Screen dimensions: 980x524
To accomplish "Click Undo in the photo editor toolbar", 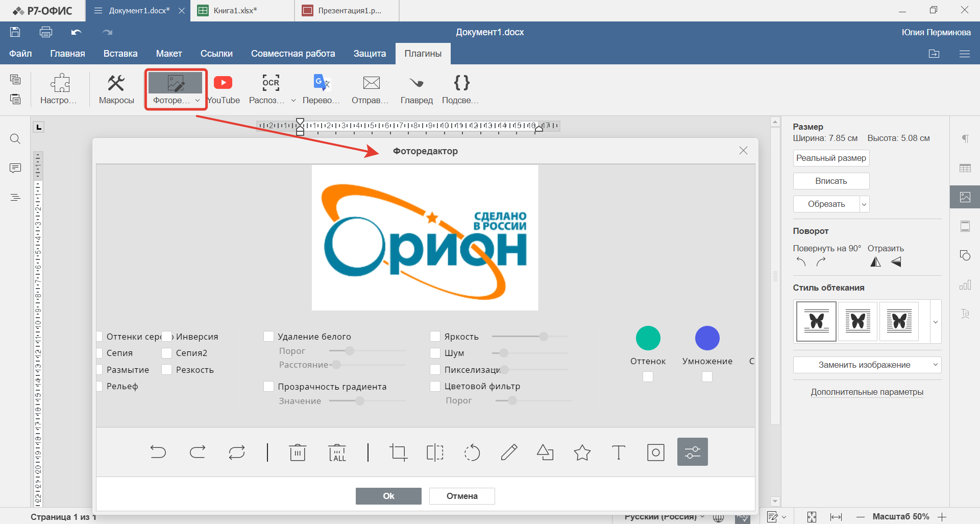I will point(158,452).
